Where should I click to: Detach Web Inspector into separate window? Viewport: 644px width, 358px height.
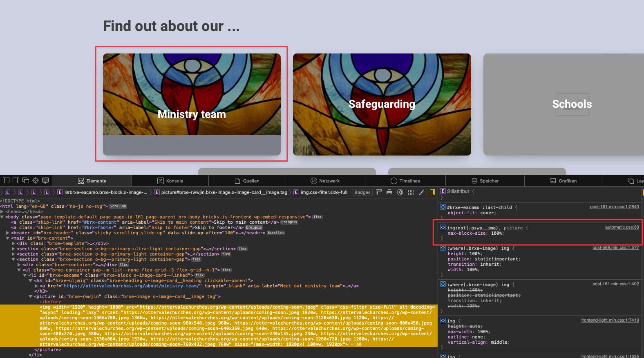point(26,180)
